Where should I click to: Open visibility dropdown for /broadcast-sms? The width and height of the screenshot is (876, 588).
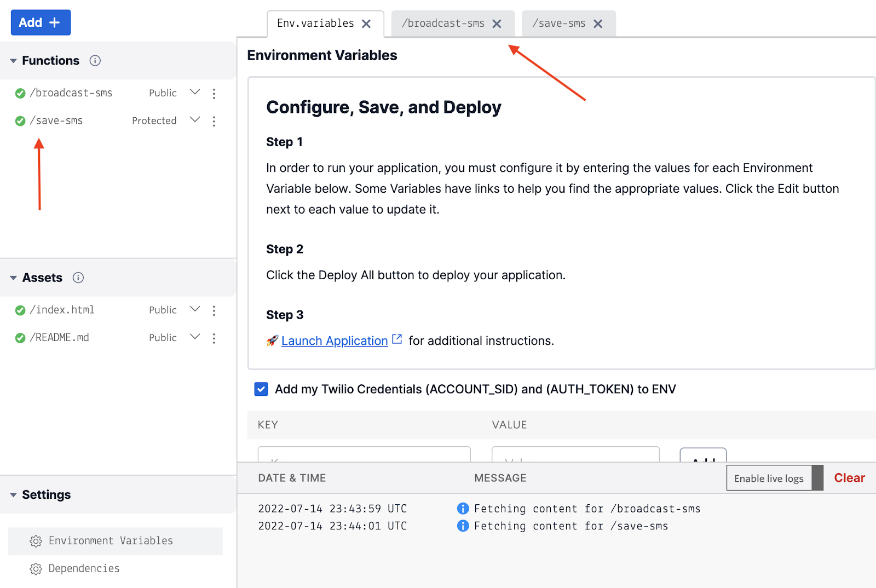point(195,92)
